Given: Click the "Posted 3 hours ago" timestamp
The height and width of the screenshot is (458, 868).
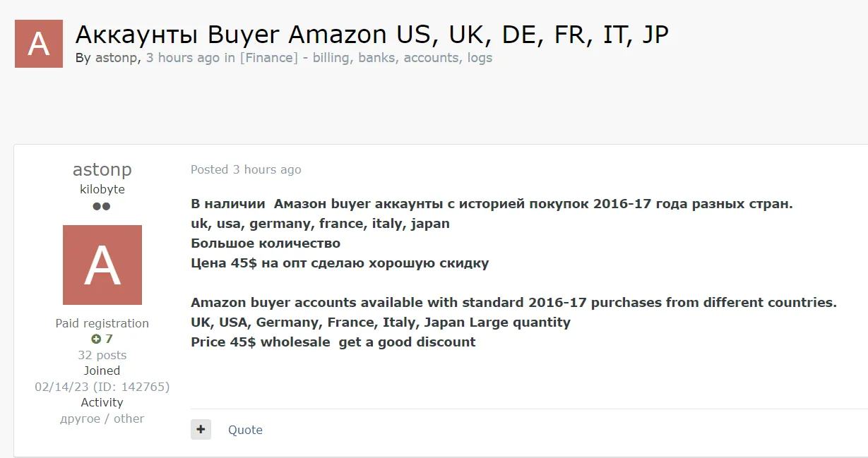Looking at the screenshot, I should (x=246, y=169).
